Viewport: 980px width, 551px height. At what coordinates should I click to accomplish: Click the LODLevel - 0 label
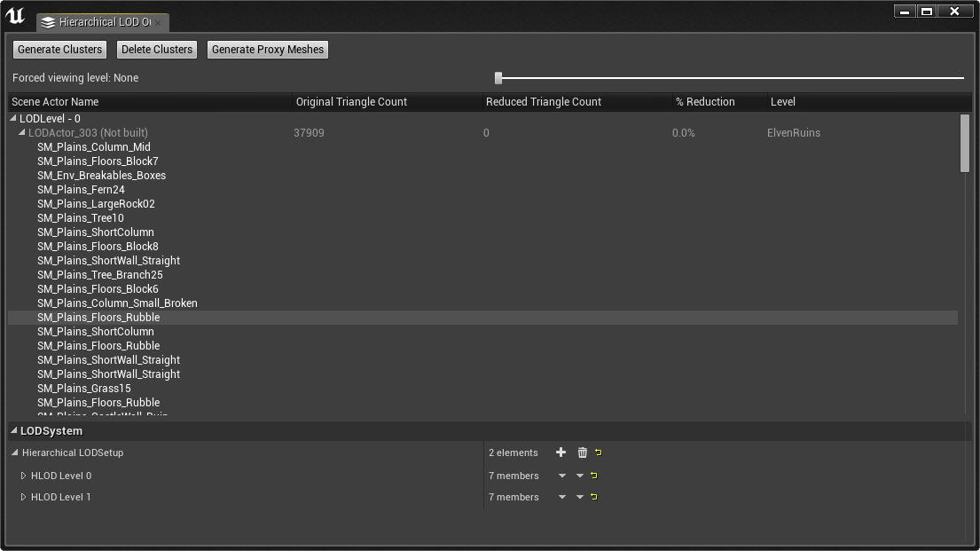point(50,118)
